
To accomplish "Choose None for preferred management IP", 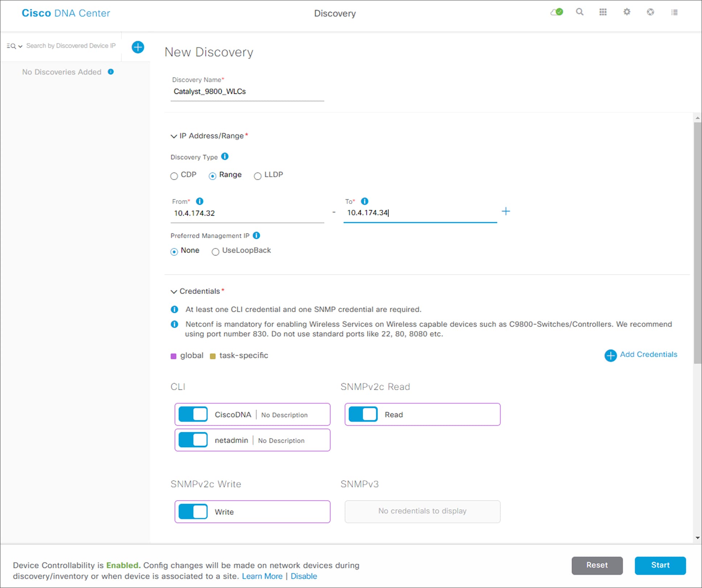I will (174, 252).
